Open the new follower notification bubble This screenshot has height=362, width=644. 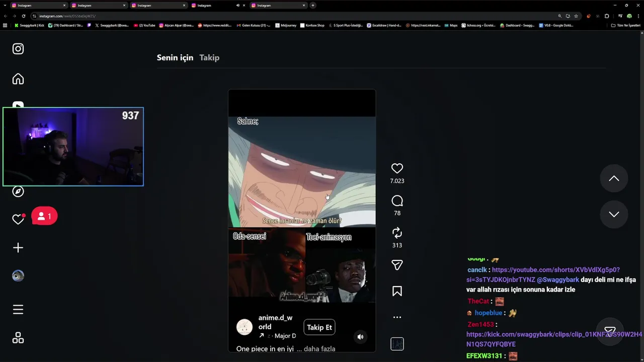(44, 216)
